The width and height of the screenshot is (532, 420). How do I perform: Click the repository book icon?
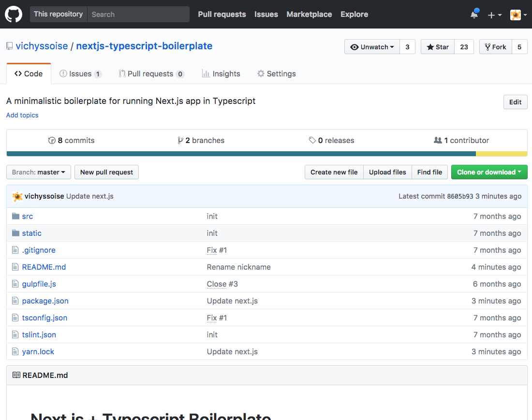[10, 46]
